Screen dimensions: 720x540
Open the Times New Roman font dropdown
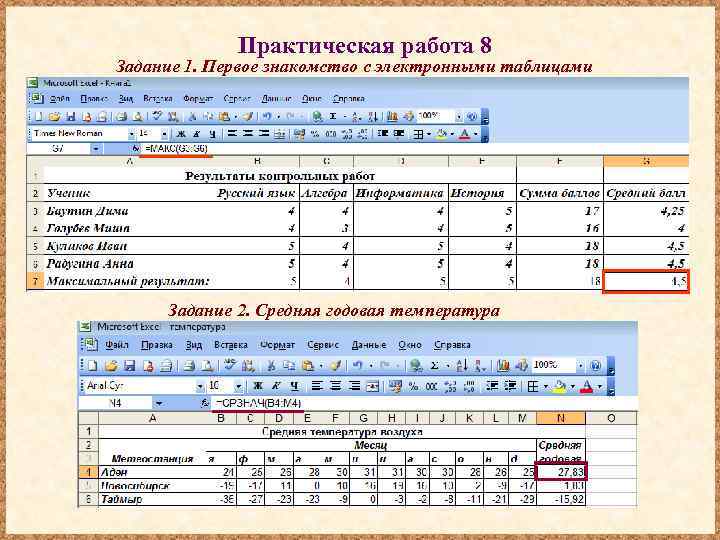pyautogui.click(x=131, y=134)
